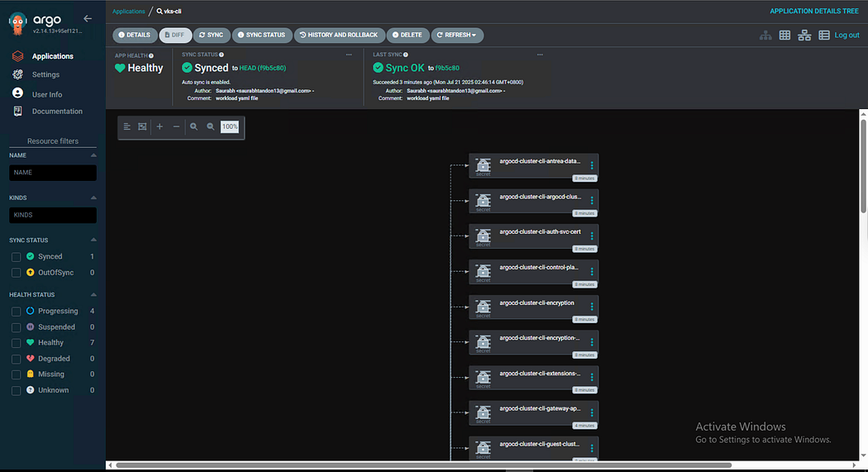The image size is (868, 472).
Task: Collapse the KINDS filter section
Action: click(x=93, y=198)
